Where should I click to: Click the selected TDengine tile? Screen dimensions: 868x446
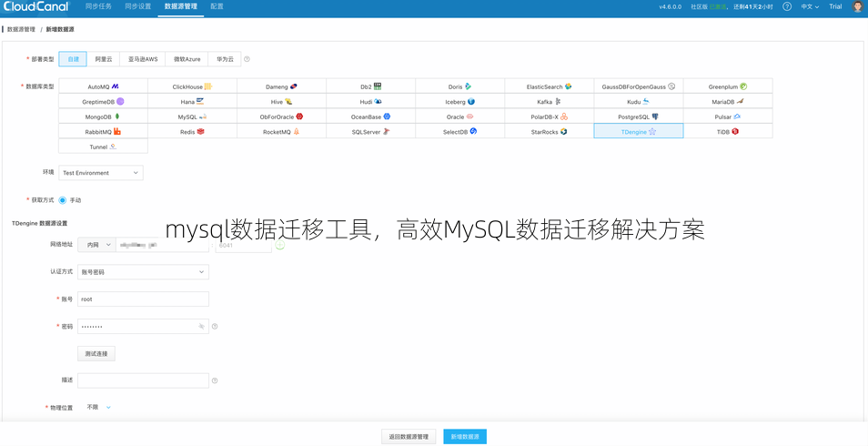click(x=639, y=131)
